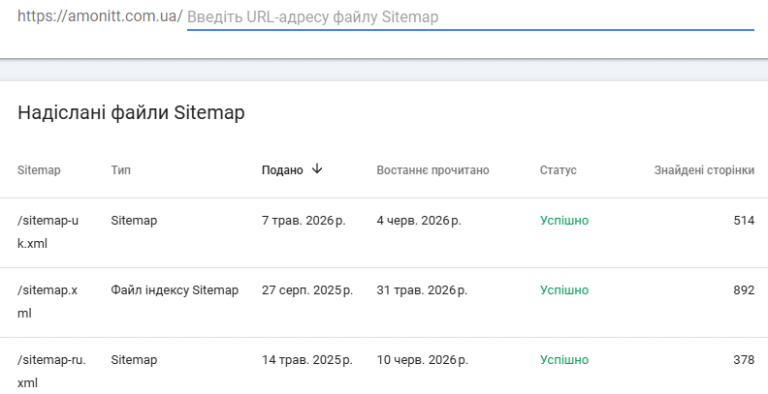Click the discovered pages value 514
This screenshot has height=394, width=768.
(x=744, y=221)
